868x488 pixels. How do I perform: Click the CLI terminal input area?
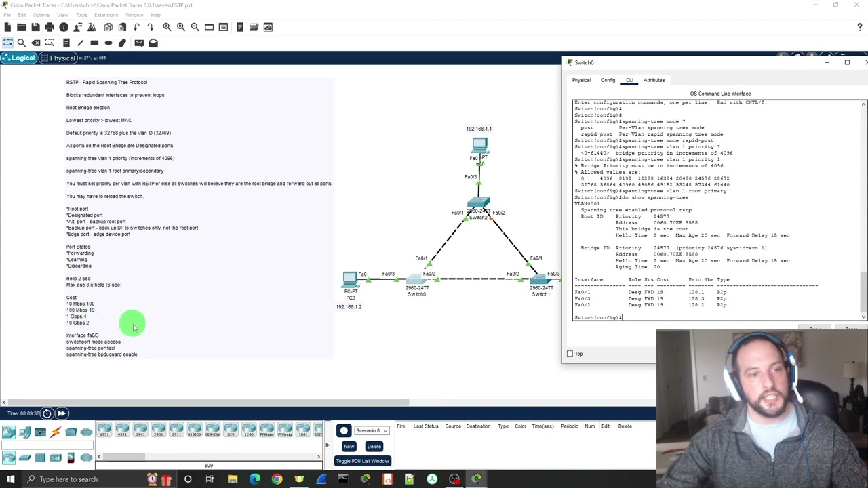[x=716, y=209]
